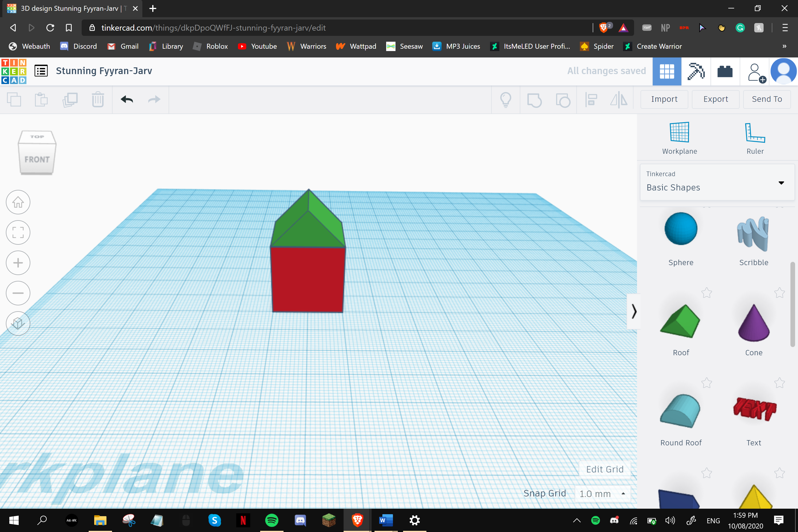
Task: Open the Gmail bookmark
Action: coord(123,46)
